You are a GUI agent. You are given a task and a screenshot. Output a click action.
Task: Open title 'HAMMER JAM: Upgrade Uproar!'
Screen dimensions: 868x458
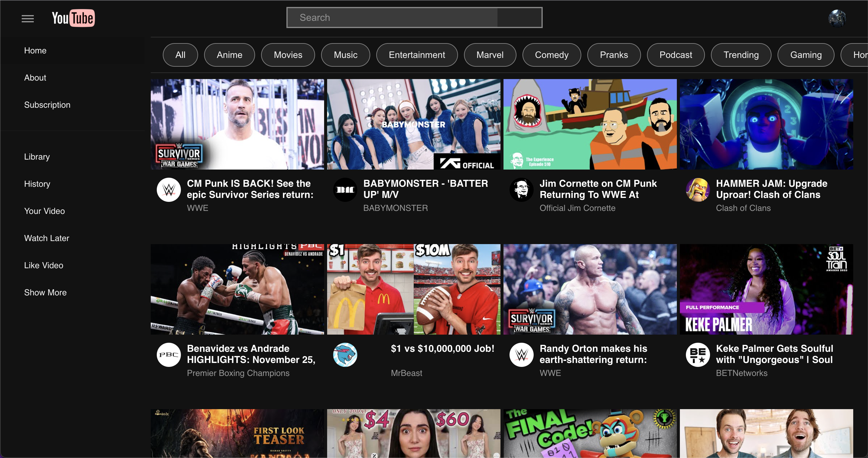[772, 189]
